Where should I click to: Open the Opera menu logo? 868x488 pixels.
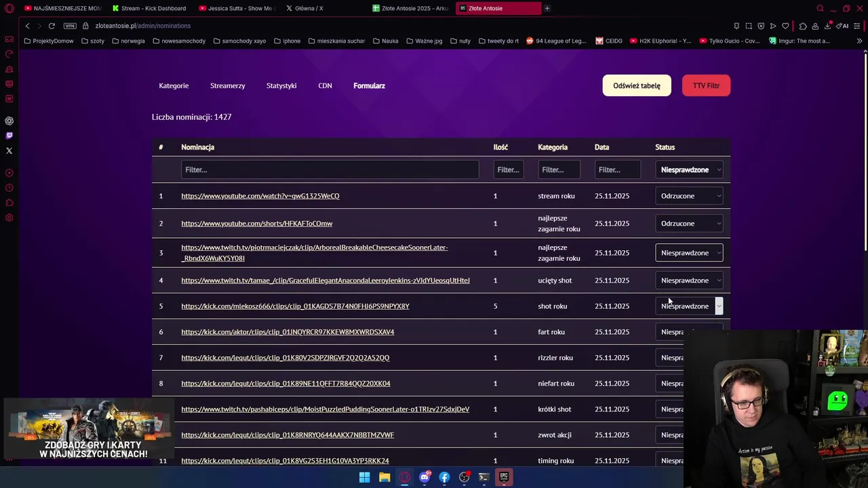9,8
